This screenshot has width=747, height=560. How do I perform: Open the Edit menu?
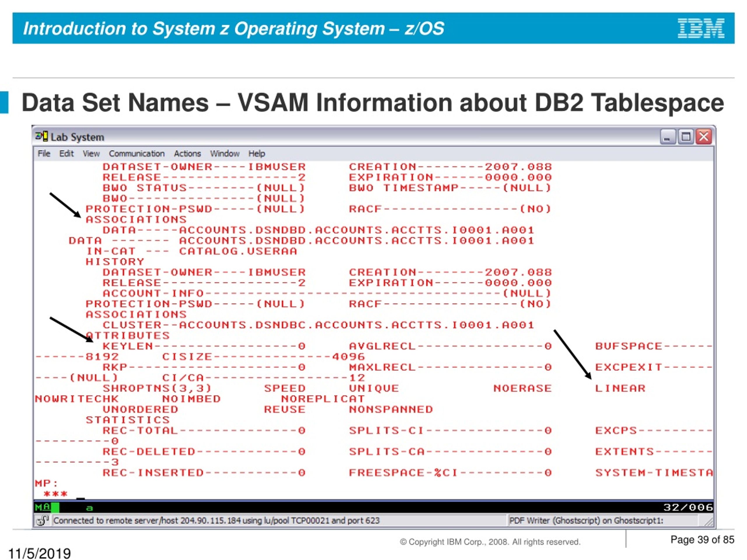coord(66,154)
